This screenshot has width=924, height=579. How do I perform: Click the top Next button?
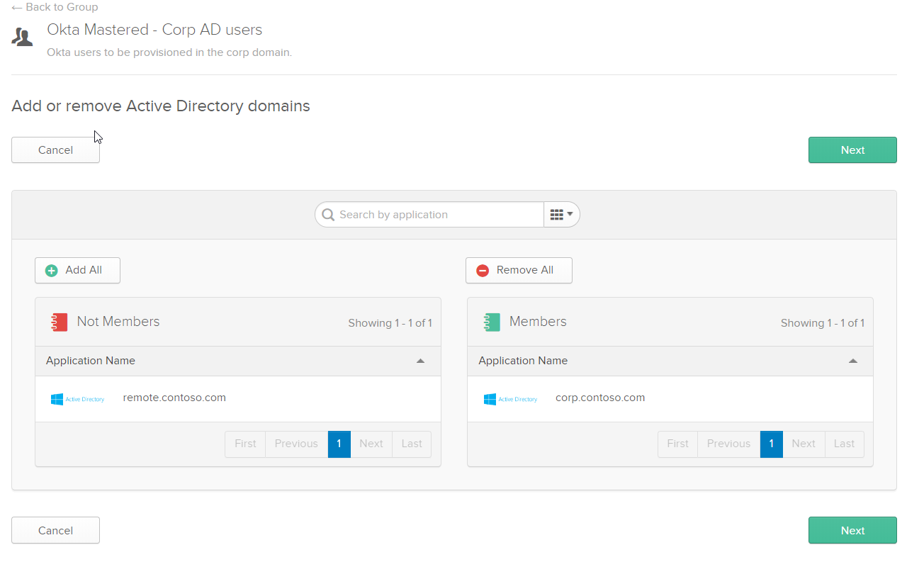(x=852, y=150)
